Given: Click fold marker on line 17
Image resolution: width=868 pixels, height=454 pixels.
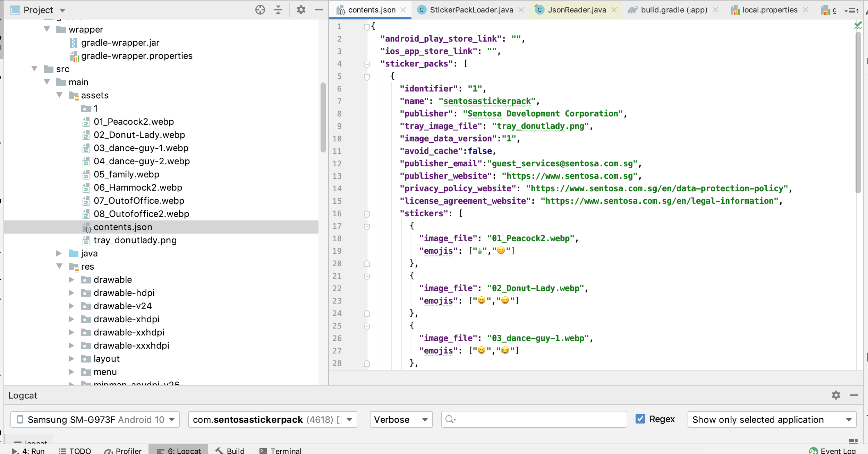Looking at the screenshot, I should pyautogui.click(x=367, y=226).
